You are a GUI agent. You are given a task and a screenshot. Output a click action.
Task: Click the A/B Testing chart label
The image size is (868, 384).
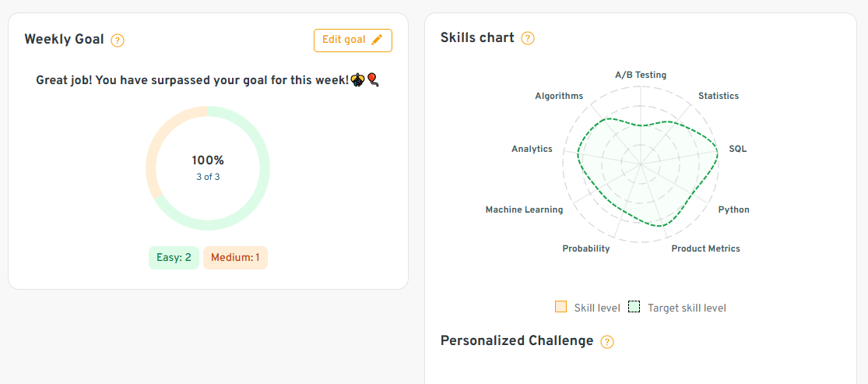pos(641,75)
